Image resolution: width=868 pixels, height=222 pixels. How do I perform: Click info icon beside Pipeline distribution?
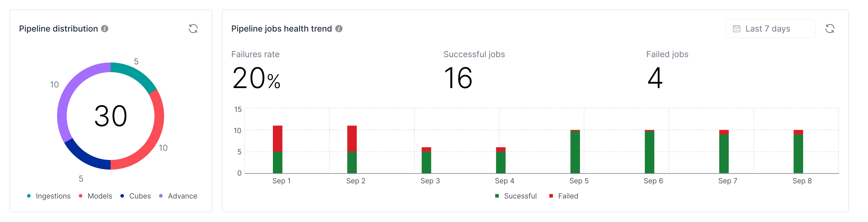click(105, 29)
